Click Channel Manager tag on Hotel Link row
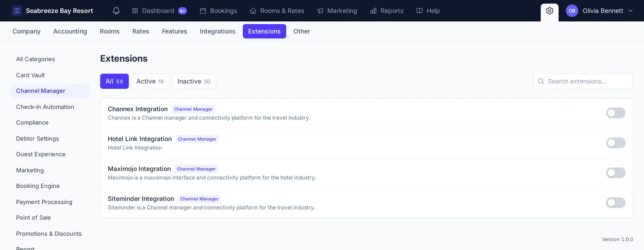 pos(197,139)
